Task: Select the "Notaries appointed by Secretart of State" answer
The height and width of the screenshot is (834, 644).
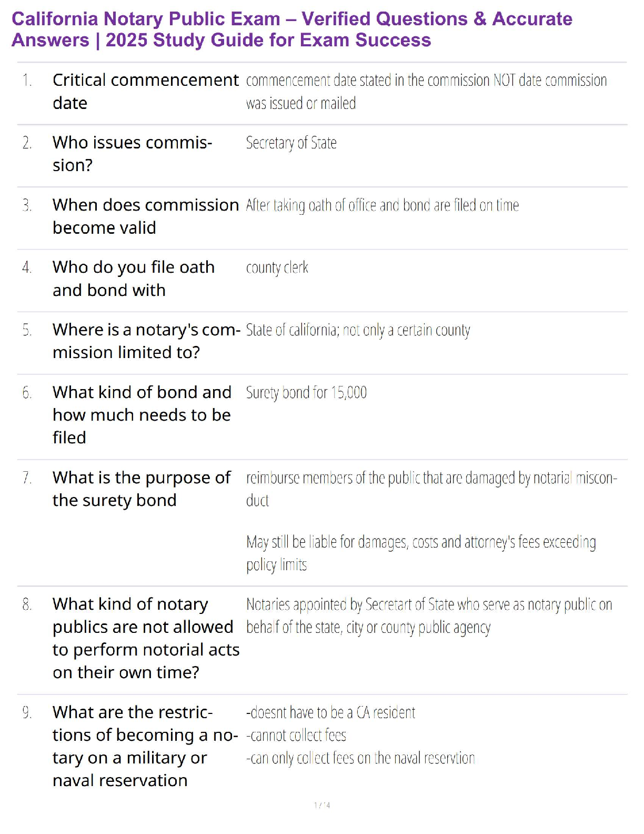Action: (429, 615)
